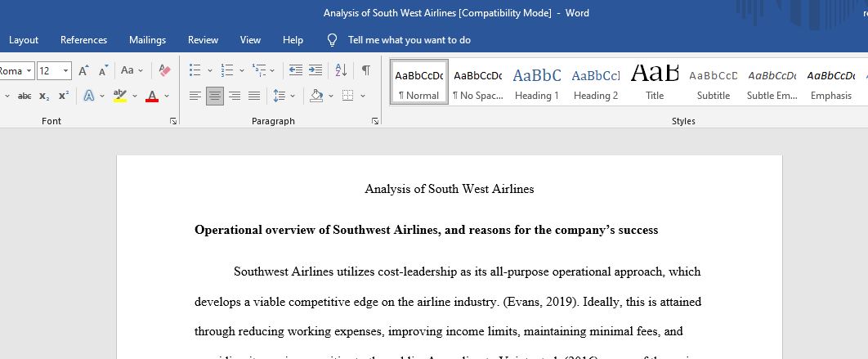Open line and paragraph spacing
Image resolution: width=868 pixels, height=359 pixels.
[279, 96]
